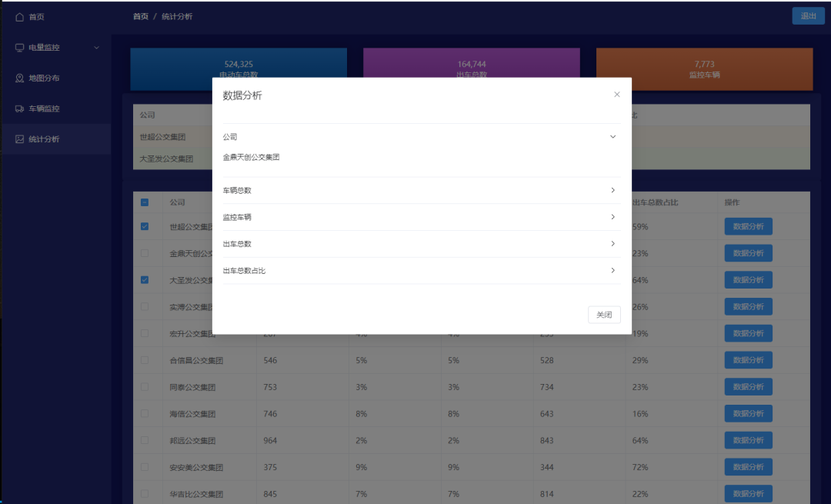Click 数据分析 button for 邦远公交集团
The width and height of the screenshot is (831, 504).
(749, 440)
